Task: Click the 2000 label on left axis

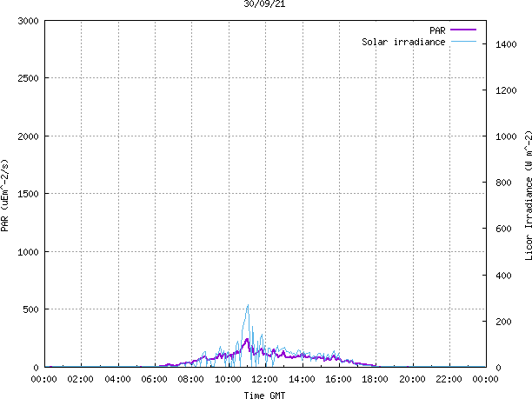Action: tap(28, 136)
